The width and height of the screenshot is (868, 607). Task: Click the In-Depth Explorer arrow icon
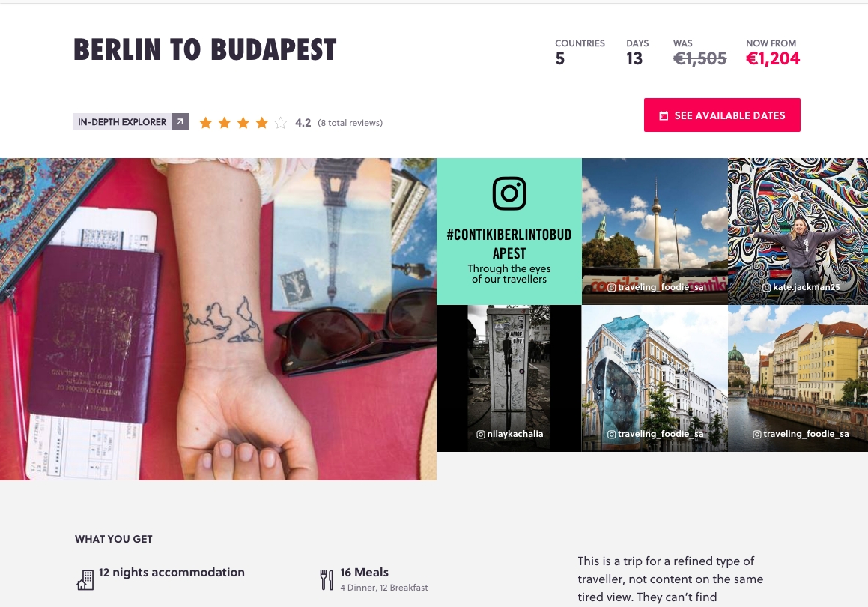pyautogui.click(x=180, y=122)
